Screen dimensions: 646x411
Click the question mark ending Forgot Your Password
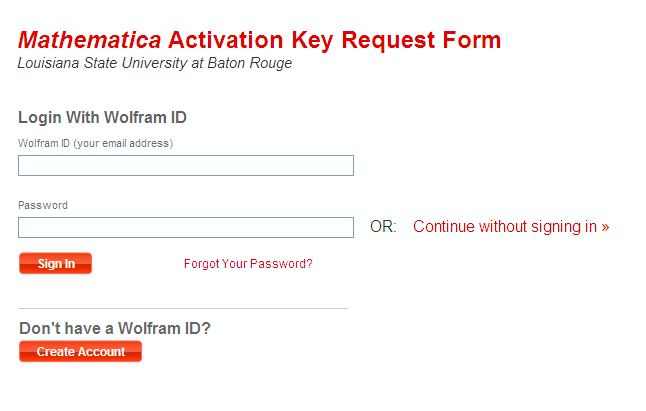309,264
